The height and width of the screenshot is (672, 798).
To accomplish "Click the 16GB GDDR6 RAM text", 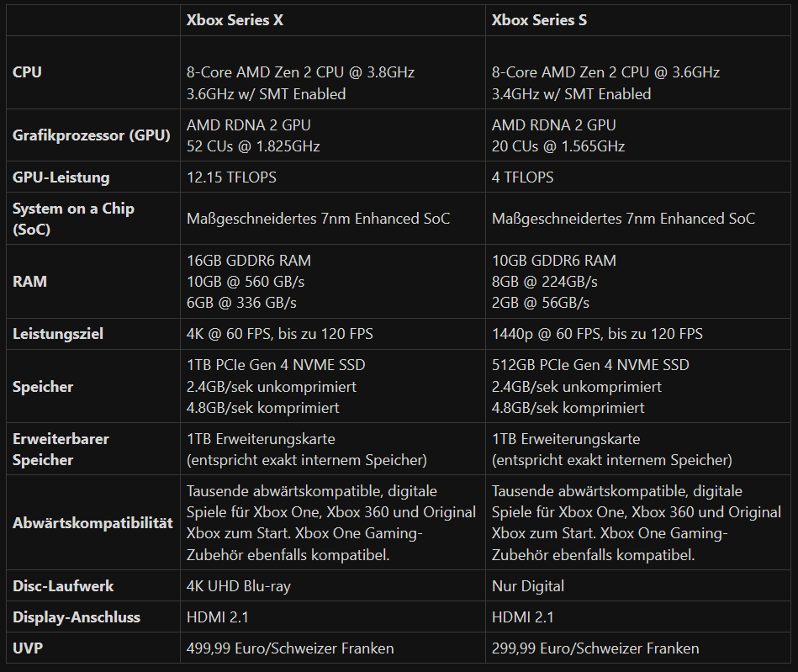I will (x=248, y=261).
